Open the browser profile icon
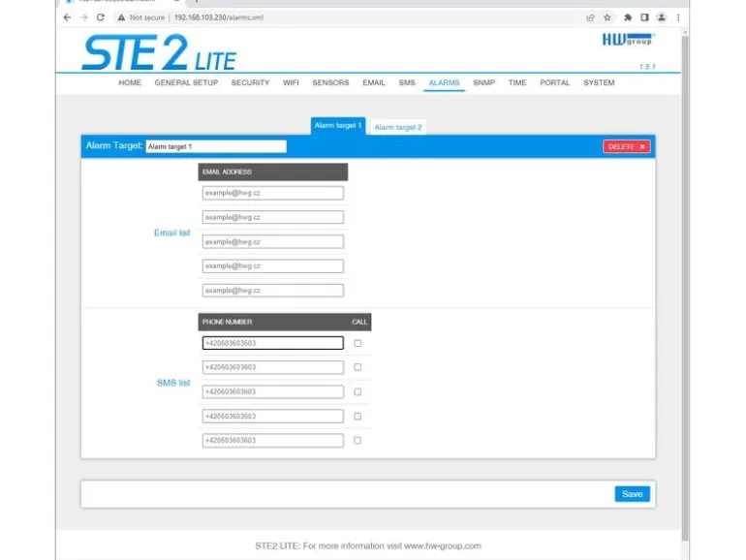 (x=662, y=17)
